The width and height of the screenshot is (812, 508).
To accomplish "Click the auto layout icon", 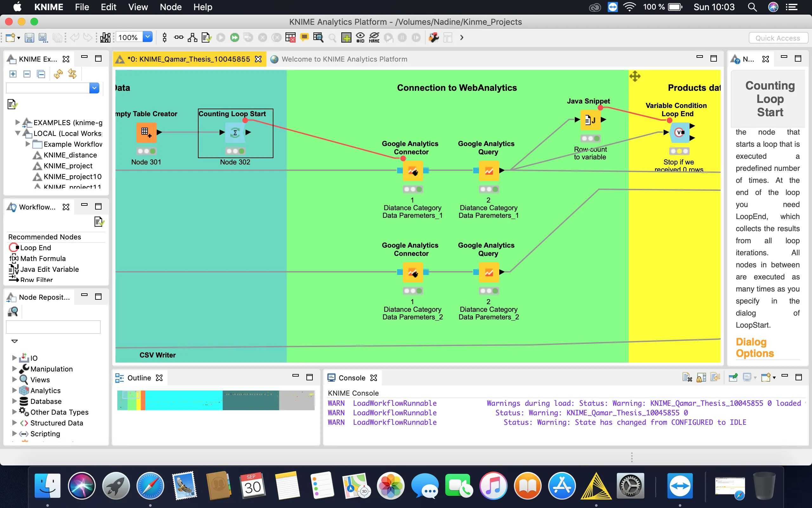I will tap(192, 38).
